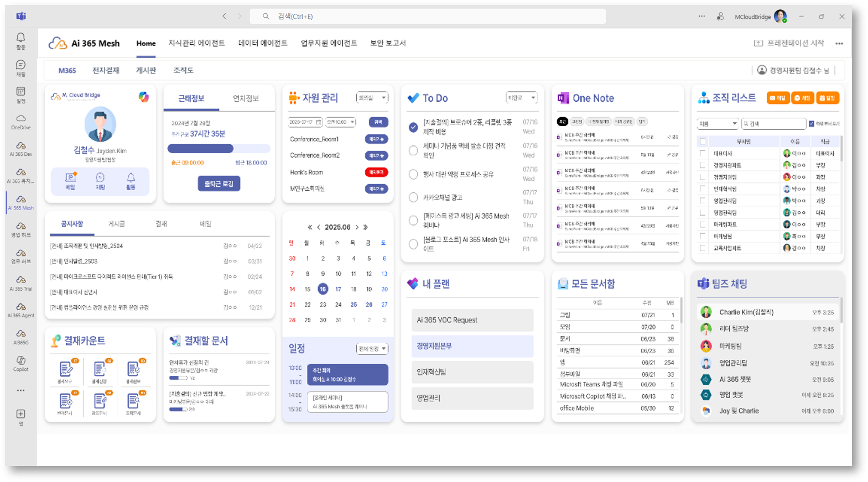The image size is (868, 482).
Task: Go to next month in calendar
Action: [357, 227]
